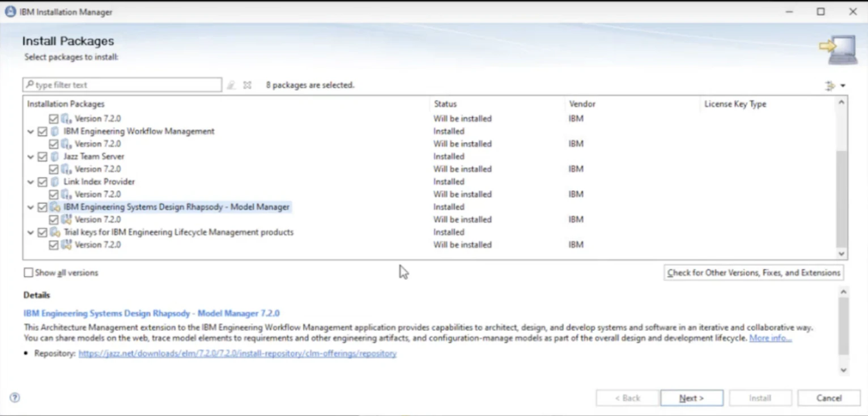
Task: Click in the type filter text field
Action: pos(122,85)
